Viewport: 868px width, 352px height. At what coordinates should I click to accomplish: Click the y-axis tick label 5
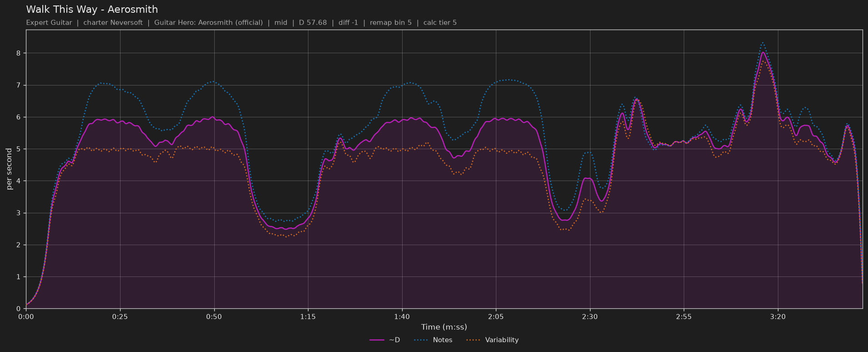pos(19,149)
